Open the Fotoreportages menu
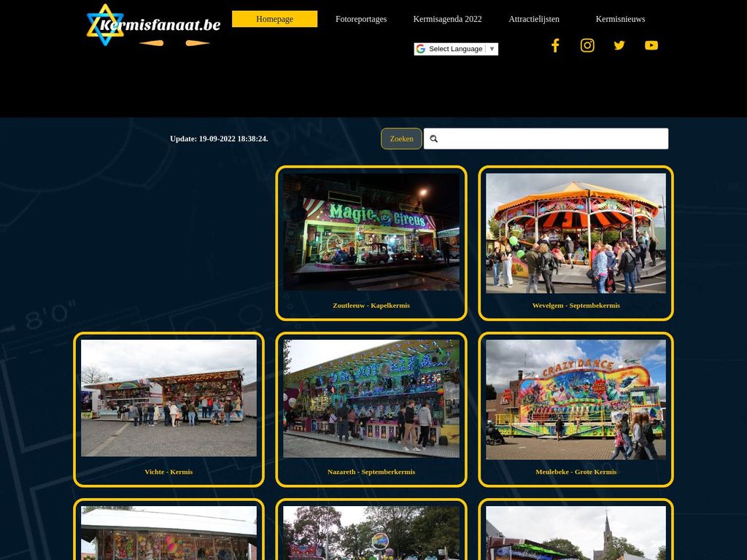 click(361, 19)
